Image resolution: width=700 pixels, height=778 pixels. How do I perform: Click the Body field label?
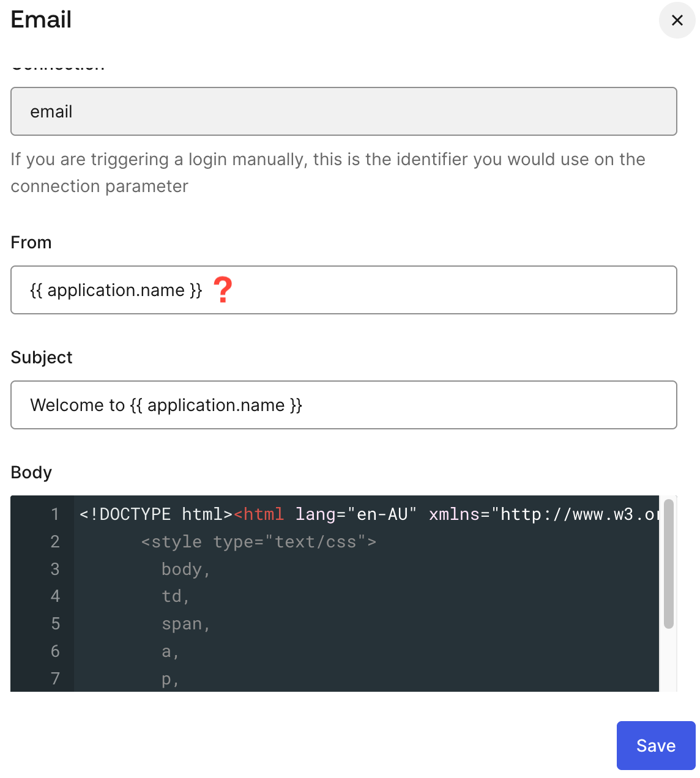pos(31,473)
